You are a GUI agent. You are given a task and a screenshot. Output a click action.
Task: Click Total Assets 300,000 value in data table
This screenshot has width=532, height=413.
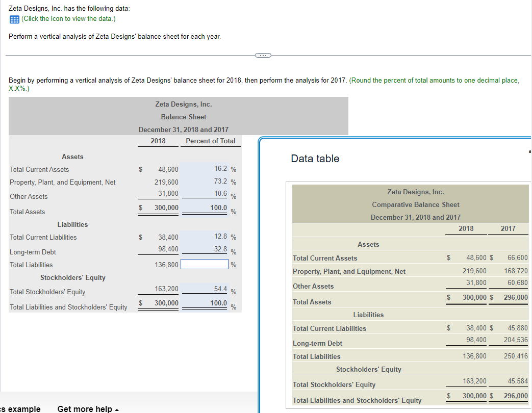(x=475, y=297)
